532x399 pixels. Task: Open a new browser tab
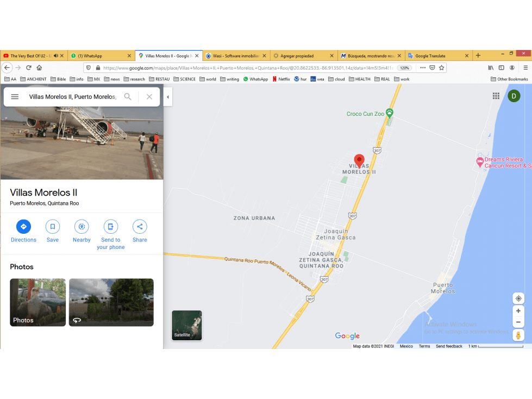tap(478, 55)
